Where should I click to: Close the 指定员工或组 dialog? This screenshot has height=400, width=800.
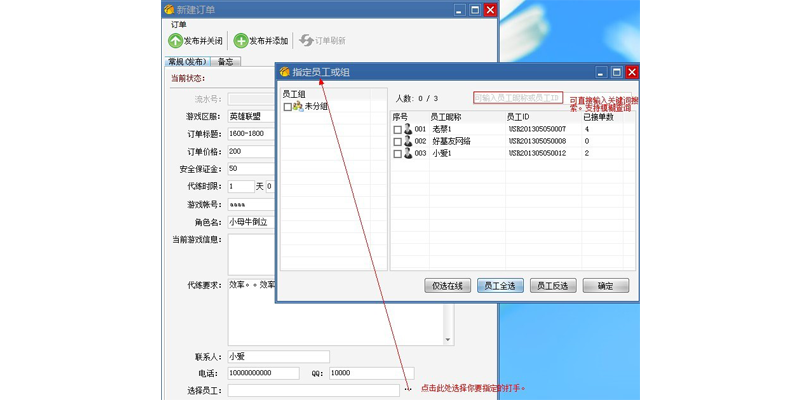pos(632,72)
